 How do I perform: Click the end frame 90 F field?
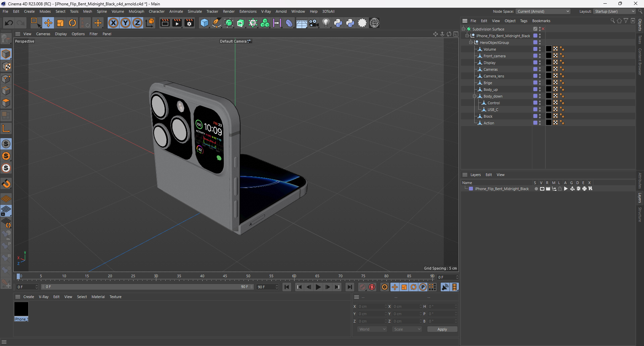click(x=268, y=287)
